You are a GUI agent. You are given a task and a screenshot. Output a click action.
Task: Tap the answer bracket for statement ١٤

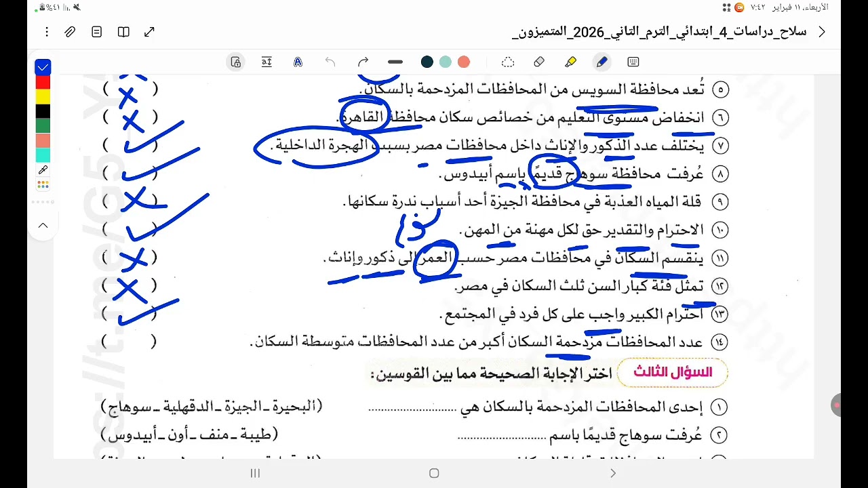point(130,341)
